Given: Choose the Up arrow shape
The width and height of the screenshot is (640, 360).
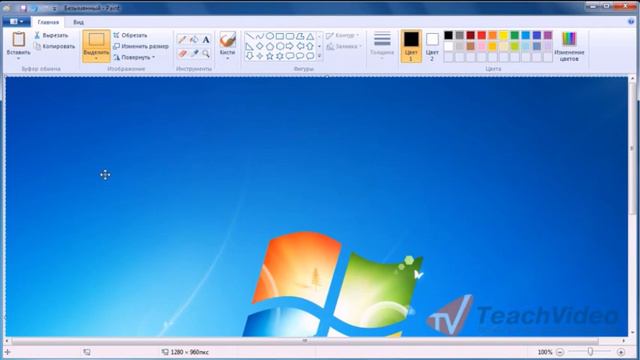Looking at the screenshot, I should click(310, 46).
